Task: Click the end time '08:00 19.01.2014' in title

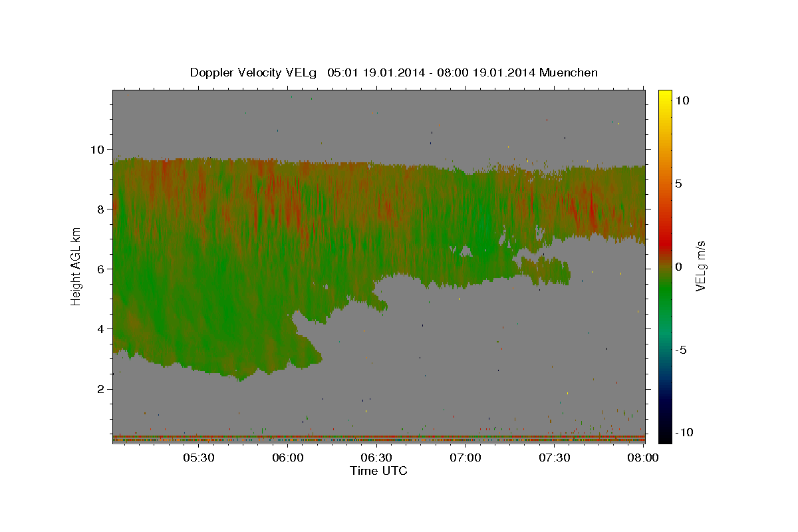Action: 485,72
